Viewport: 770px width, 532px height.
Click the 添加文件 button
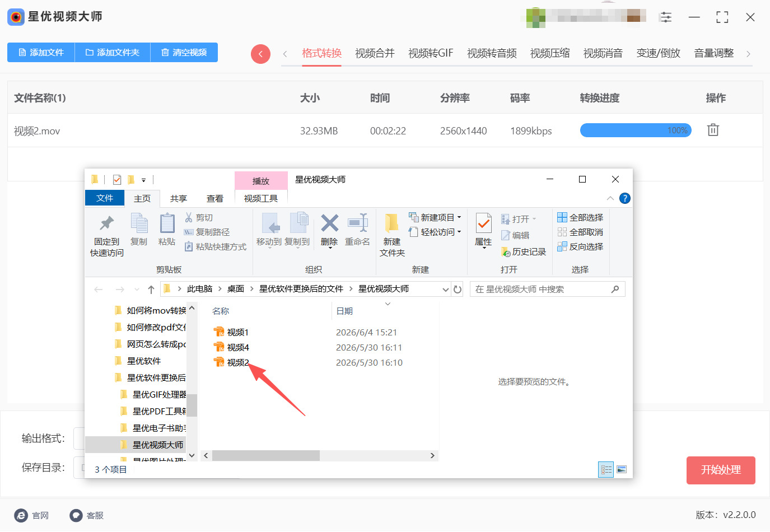coord(41,52)
